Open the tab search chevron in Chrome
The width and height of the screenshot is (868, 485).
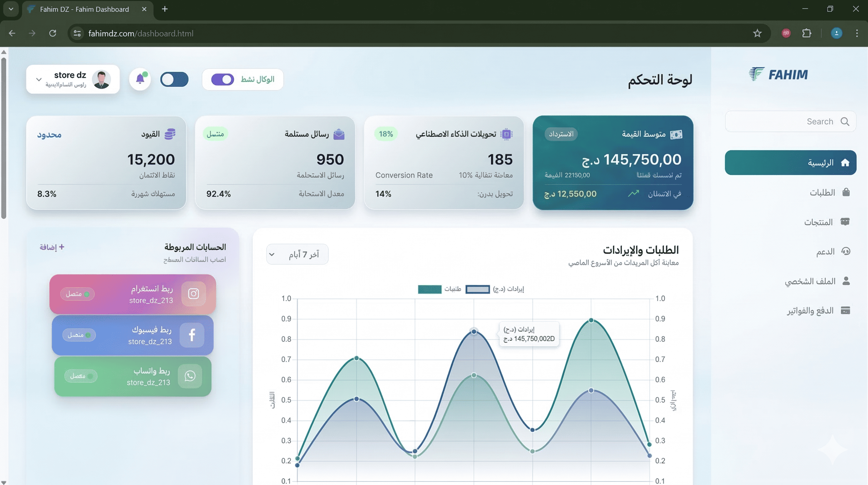[11, 9]
